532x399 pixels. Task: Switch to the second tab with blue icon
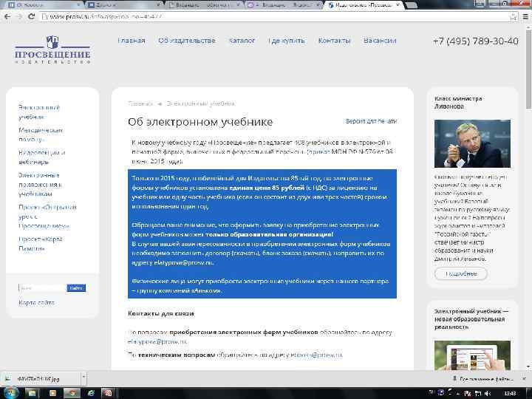pos(123,4)
